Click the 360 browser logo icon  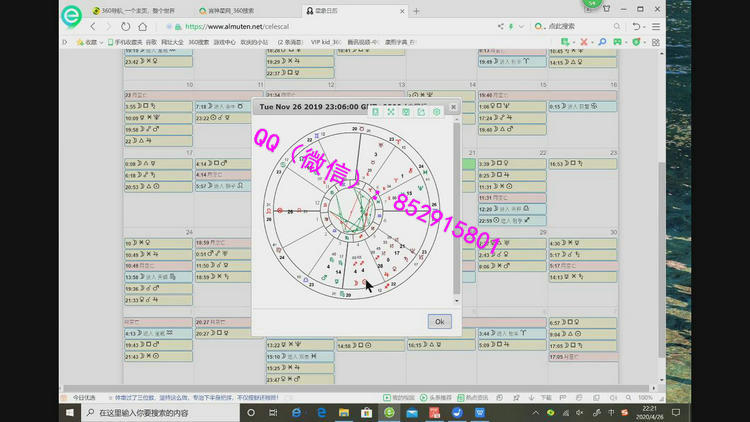pos(71,17)
